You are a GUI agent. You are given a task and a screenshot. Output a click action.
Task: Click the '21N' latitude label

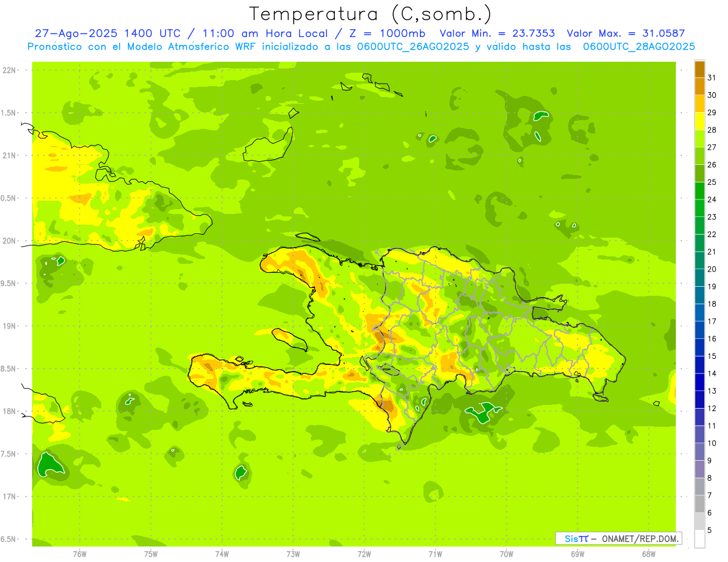(9, 156)
